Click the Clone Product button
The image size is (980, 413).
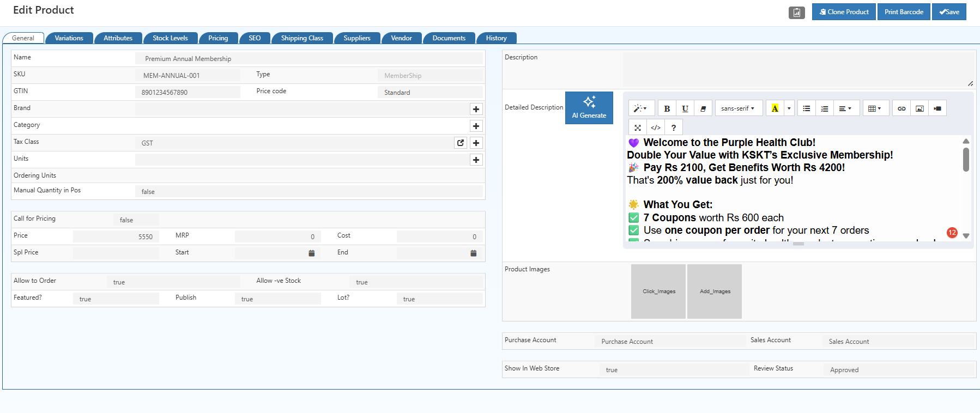tap(844, 12)
